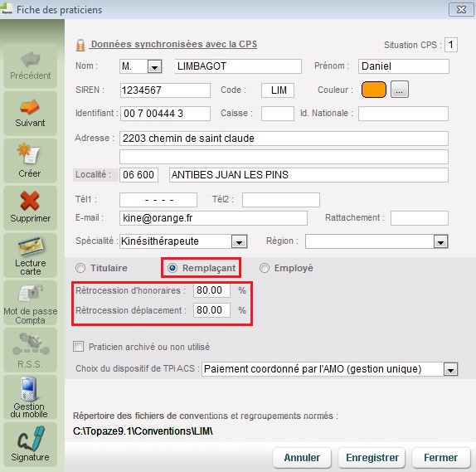
Task: Select the Titulaire radio button
Action: pyautogui.click(x=80, y=268)
